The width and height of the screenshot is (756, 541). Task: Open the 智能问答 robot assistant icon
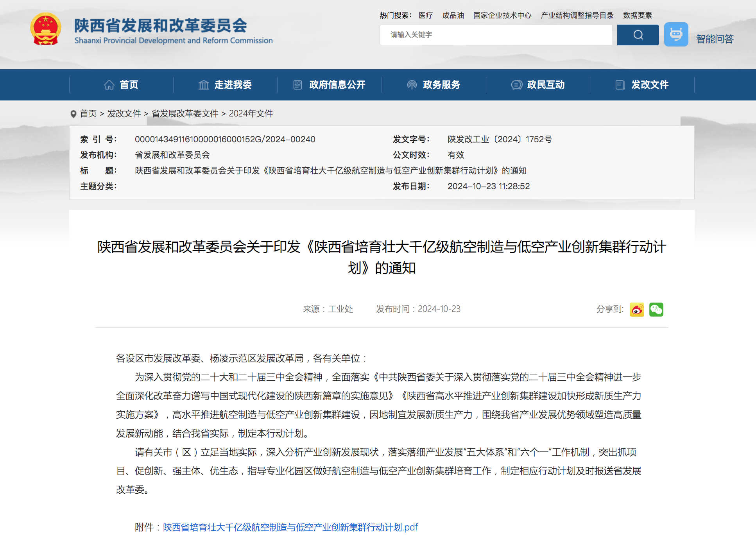[x=676, y=34]
